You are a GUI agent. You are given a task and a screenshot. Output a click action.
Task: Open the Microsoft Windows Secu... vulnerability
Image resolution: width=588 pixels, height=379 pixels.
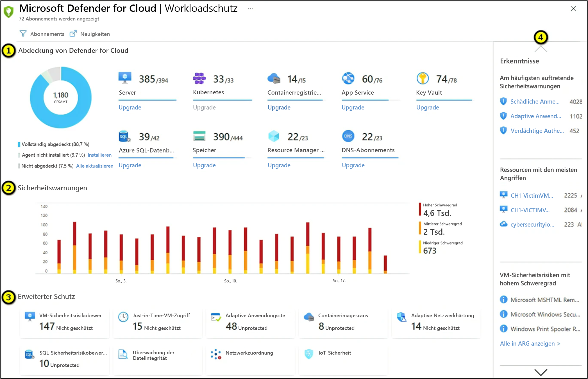tap(545, 314)
